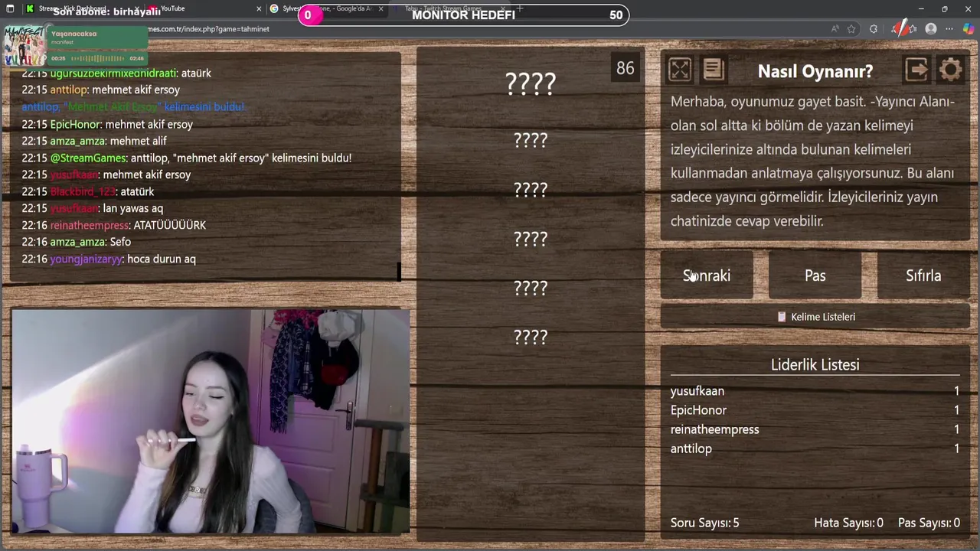Click chat message 'hoca durun aq'
Image resolution: width=980 pixels, height=551 pixels.
click(162, 259)
